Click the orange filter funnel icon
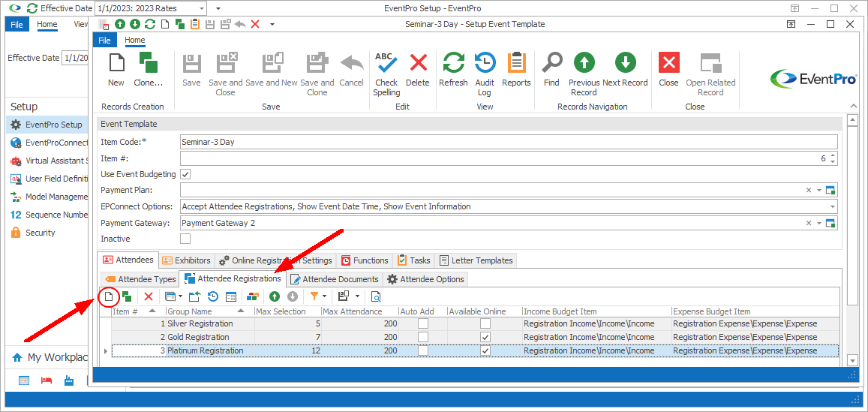 click(314, 296)
